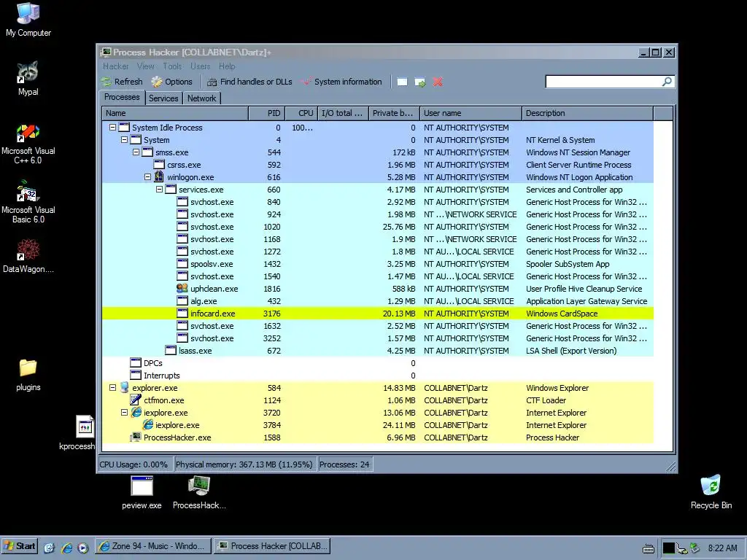Click the tray keyboard icon
Image resolution: width=747 pixels, height=560 pixels.
point(649,548)
